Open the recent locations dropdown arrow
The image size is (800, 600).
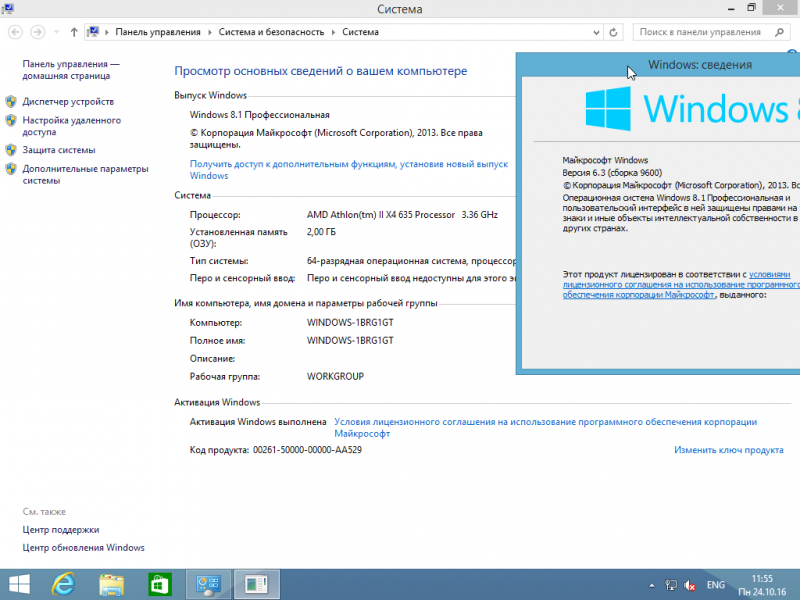pos(56,32)
